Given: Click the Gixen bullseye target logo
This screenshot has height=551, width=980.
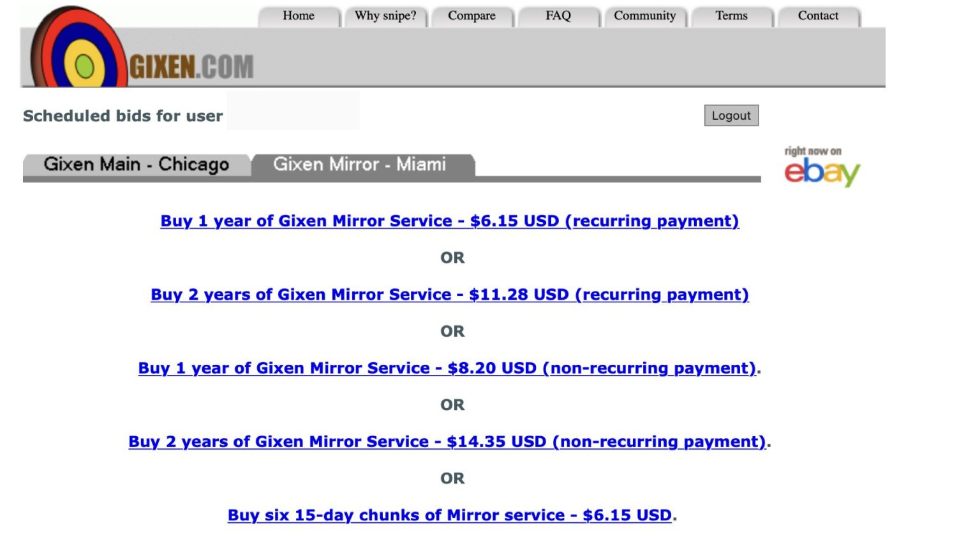Looking at the screenshot, I should tap(78, 52).
